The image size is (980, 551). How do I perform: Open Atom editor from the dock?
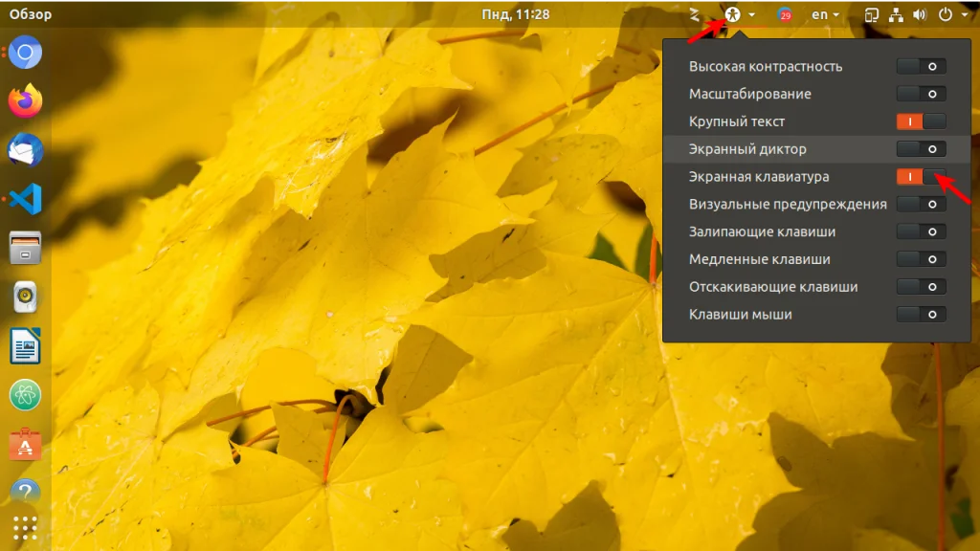(25, 395)
